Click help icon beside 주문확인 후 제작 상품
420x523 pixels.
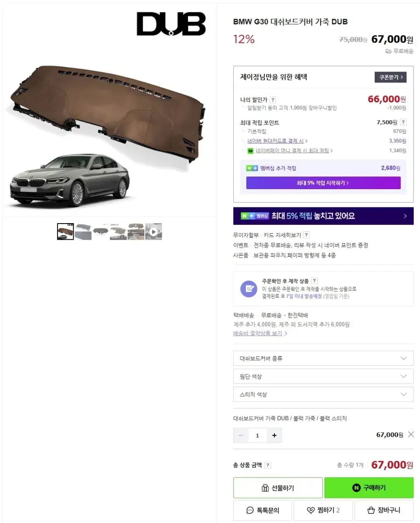pos(314,281)
